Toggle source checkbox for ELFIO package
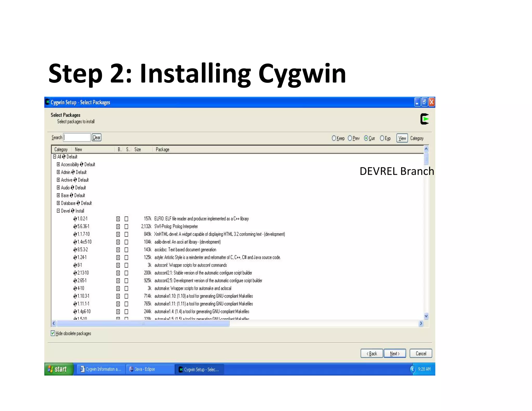This screenshot has height=411, width=532. [127, 219]
